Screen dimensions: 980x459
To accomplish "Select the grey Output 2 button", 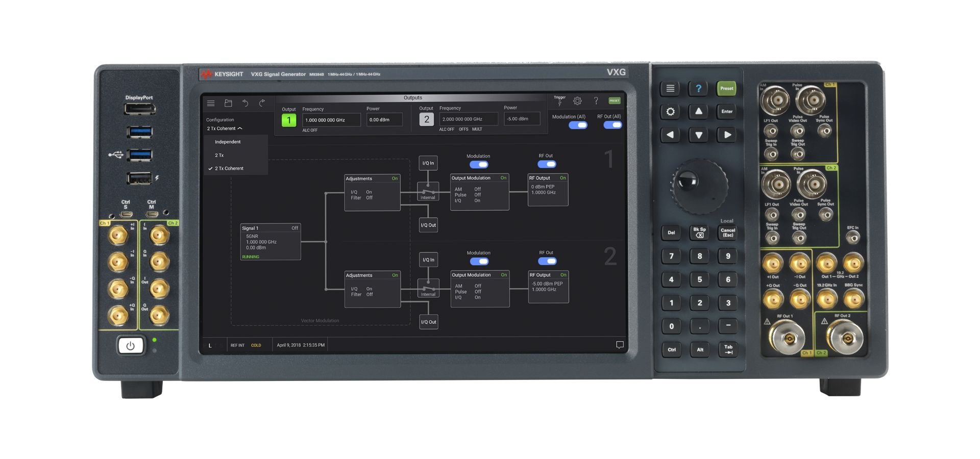I will coord(426,119).
